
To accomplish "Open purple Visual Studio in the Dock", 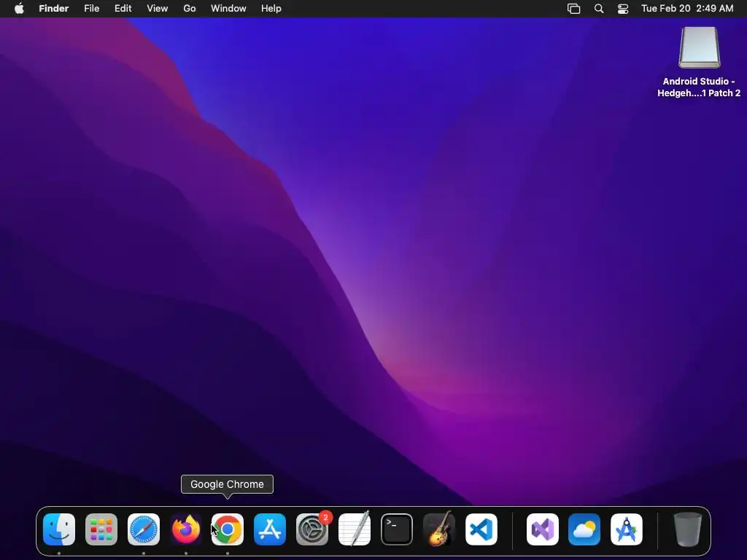I will tap(543, 529).
